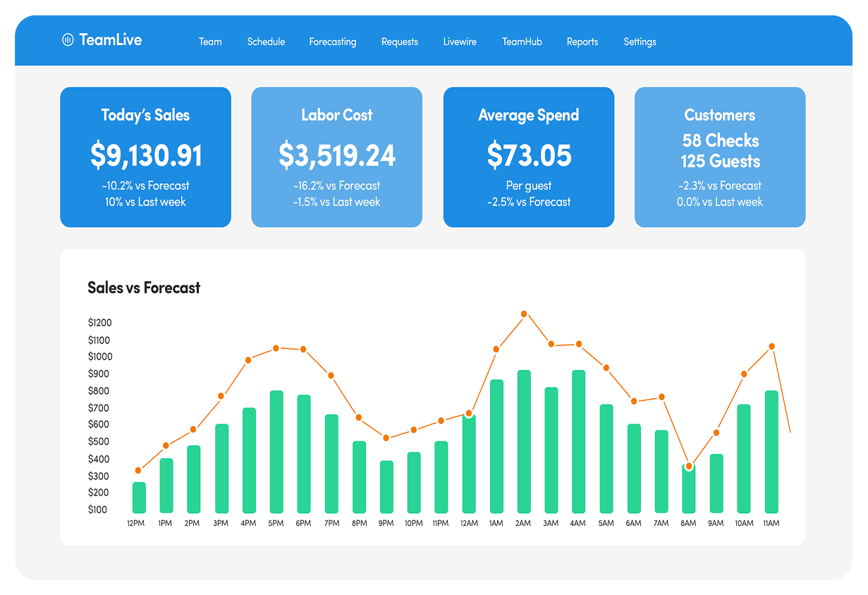Screen dimensions: 868x595
Task: Click the 9PM sales bar
Action: tap(386, 486)
